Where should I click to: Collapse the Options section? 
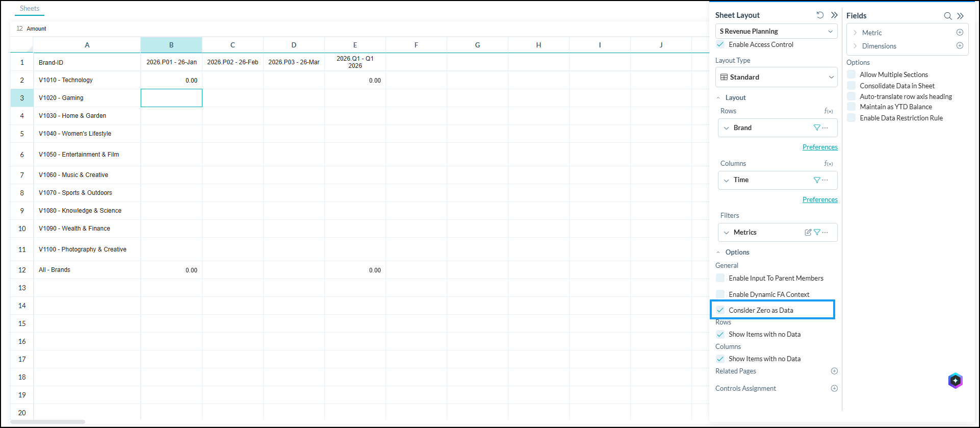[x=718, y=252]
